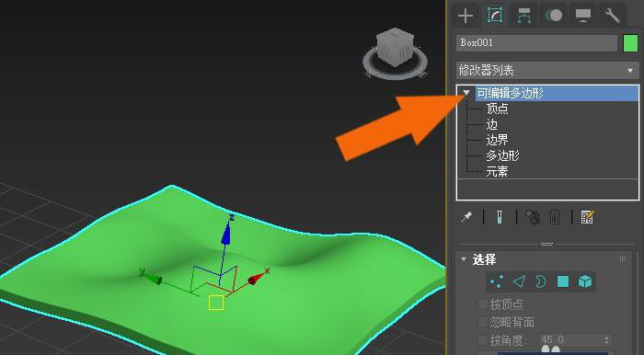This screenshot has height=355, width=644.
Task: Click the green object color swatch
Action: [x=630, y=43]
